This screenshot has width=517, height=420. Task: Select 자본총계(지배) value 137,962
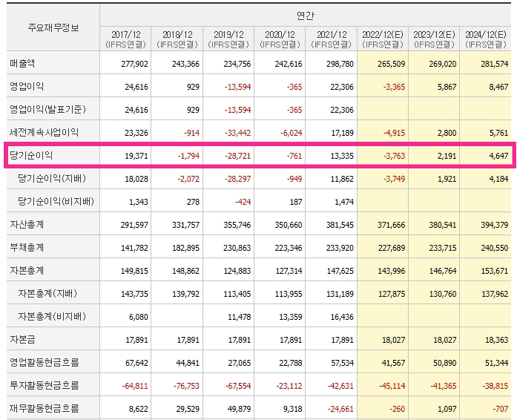point(495,294)
